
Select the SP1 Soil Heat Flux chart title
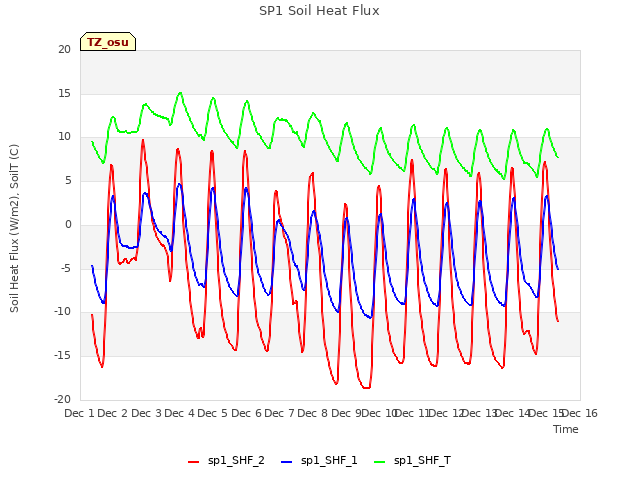click(319, 11)
